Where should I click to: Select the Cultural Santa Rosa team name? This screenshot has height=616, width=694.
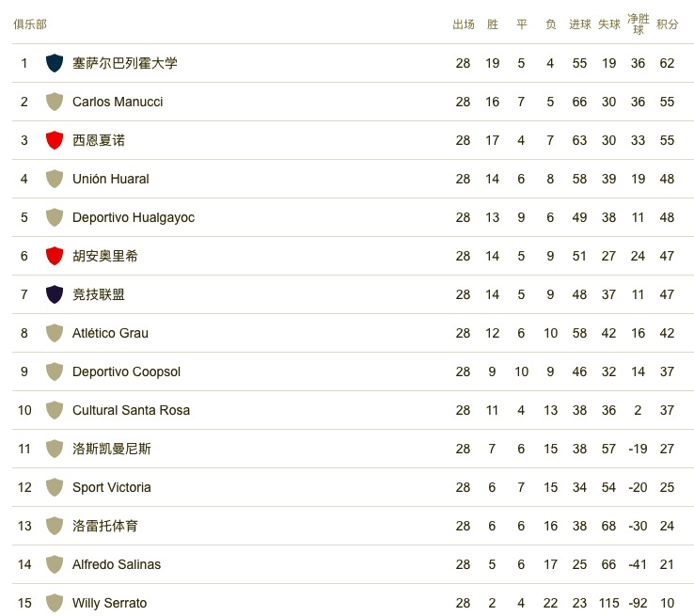131,410
